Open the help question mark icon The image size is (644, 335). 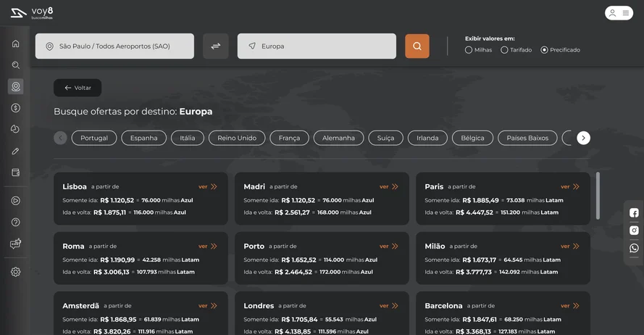(15, 223)
